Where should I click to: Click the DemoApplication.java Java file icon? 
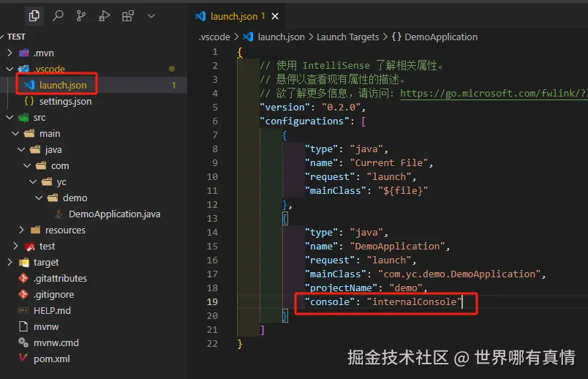tap(59, 214)
